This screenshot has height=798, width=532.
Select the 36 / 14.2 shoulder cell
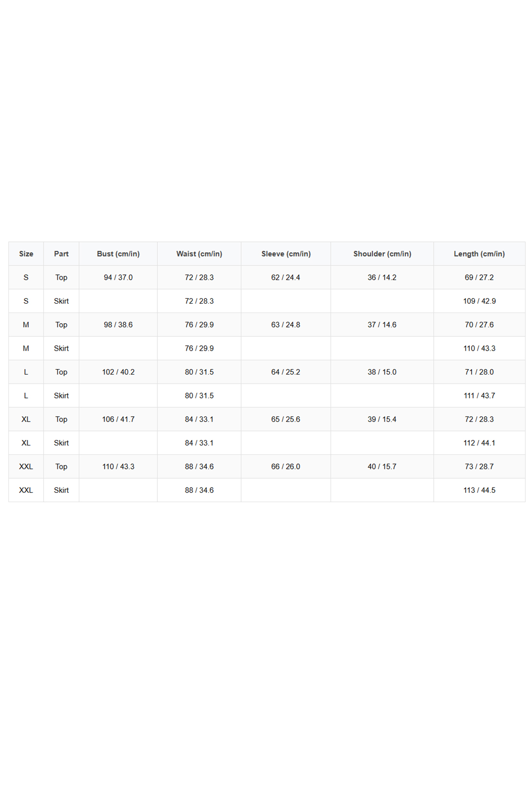(382, 277)
